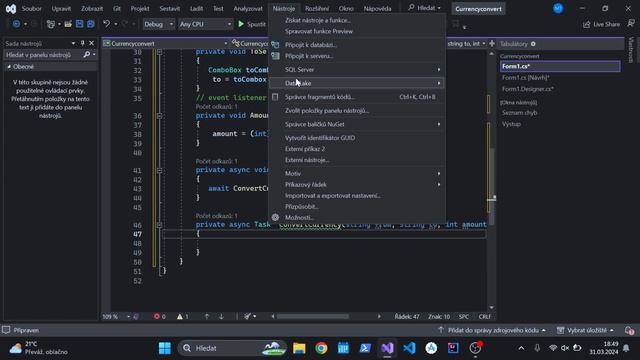The image size is (640, 360).
Task: Open the feedback icon beside Live Share
Action: (631, 24)
